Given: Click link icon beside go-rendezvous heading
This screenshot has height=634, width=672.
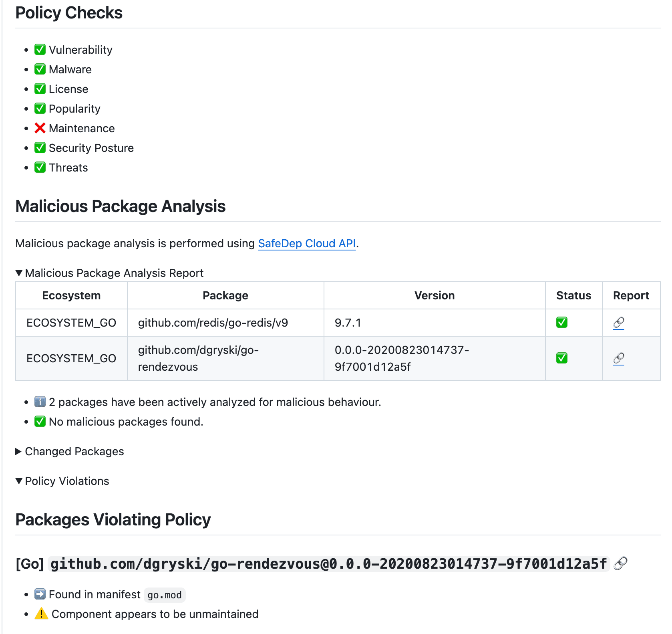Looking at the screenshot, I should click(x=620, y=563).
